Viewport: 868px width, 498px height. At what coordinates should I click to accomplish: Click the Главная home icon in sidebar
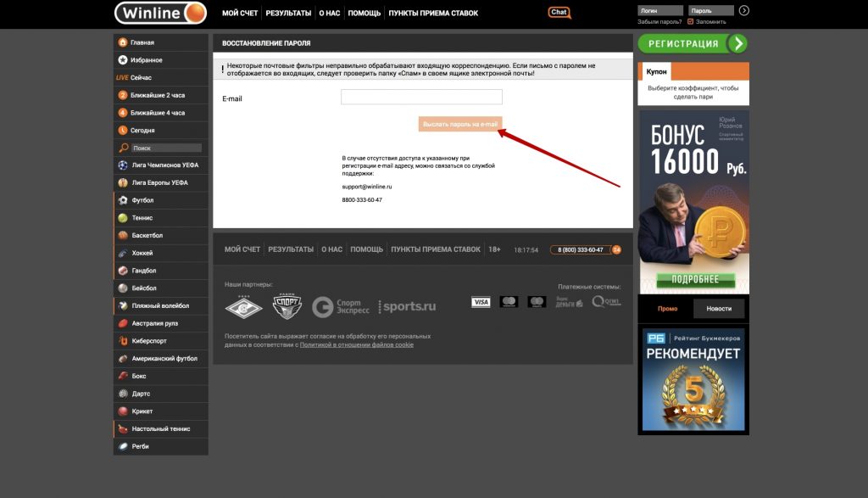click(123, 42)
